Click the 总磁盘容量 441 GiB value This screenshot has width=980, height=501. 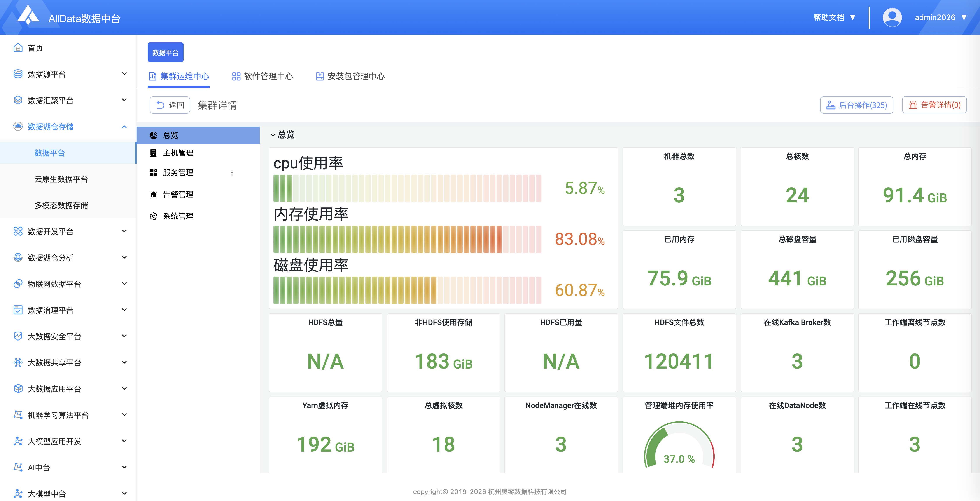[x=797, y=278]
